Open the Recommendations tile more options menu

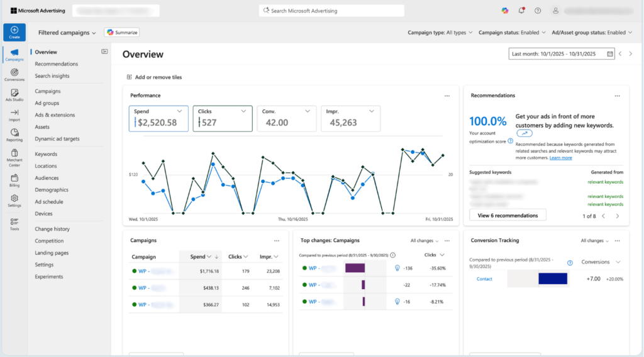(x=618, y=96)
